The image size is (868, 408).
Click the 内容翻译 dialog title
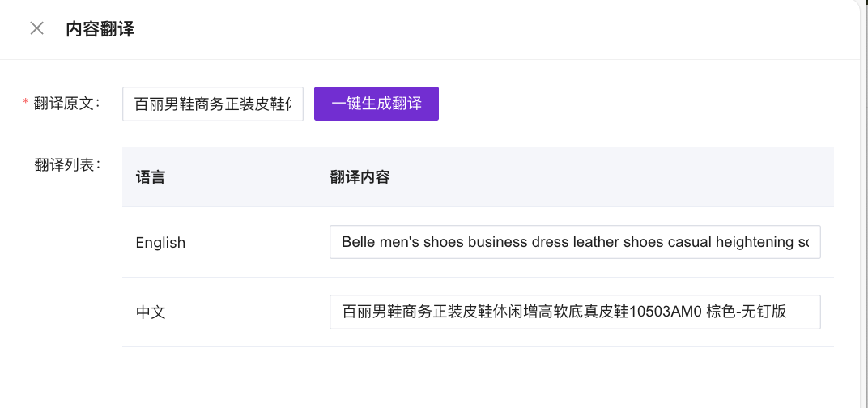coord(100,30)
